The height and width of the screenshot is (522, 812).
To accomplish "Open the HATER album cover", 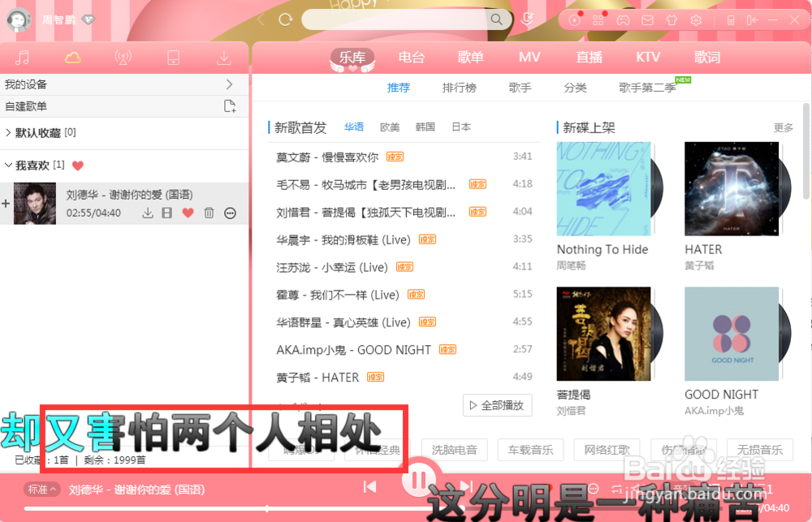I will (732, 189).
